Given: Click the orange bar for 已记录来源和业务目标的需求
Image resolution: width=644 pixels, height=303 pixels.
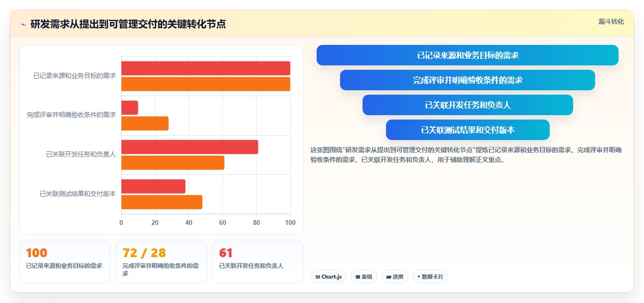Looking at the screenshot, I should (206, 84).
